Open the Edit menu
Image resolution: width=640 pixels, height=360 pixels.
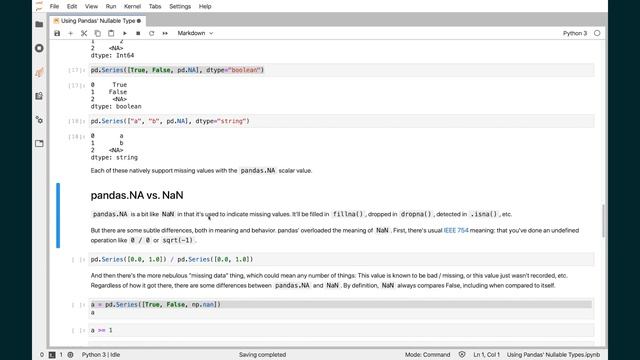(72, 7)
